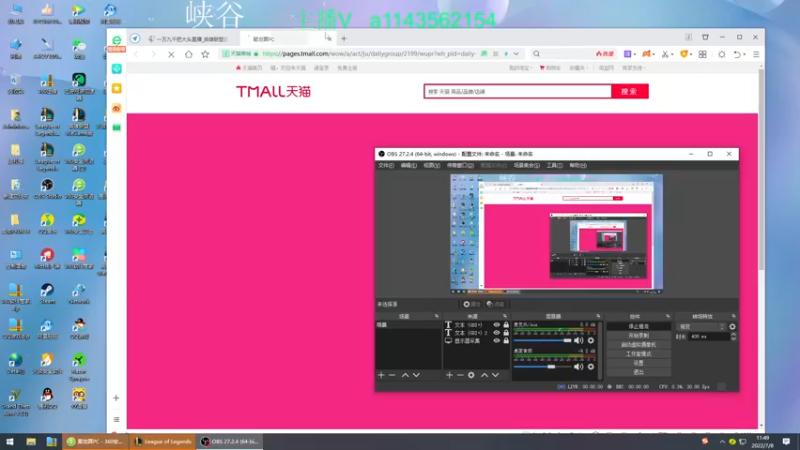Image resolution: width=800 pixels, height=450 pixels.
Task: Open source properties gear in Sources panel toolbar
Action: 471,375
